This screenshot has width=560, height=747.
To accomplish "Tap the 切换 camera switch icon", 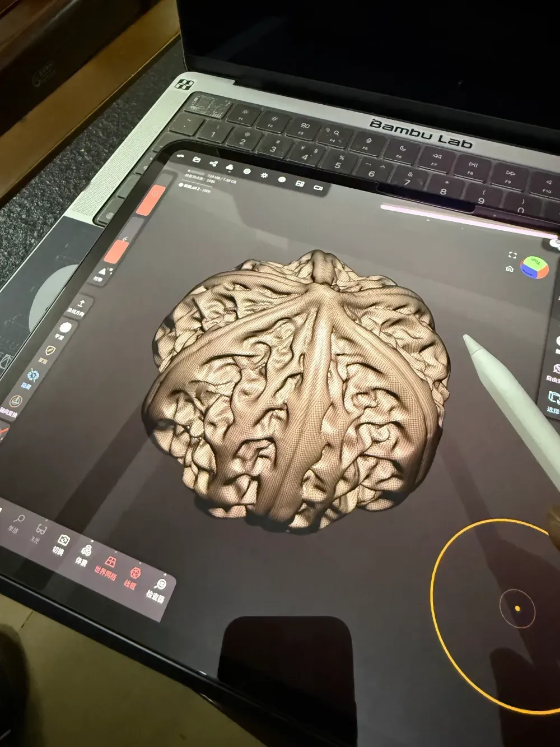I will point(62,544).
